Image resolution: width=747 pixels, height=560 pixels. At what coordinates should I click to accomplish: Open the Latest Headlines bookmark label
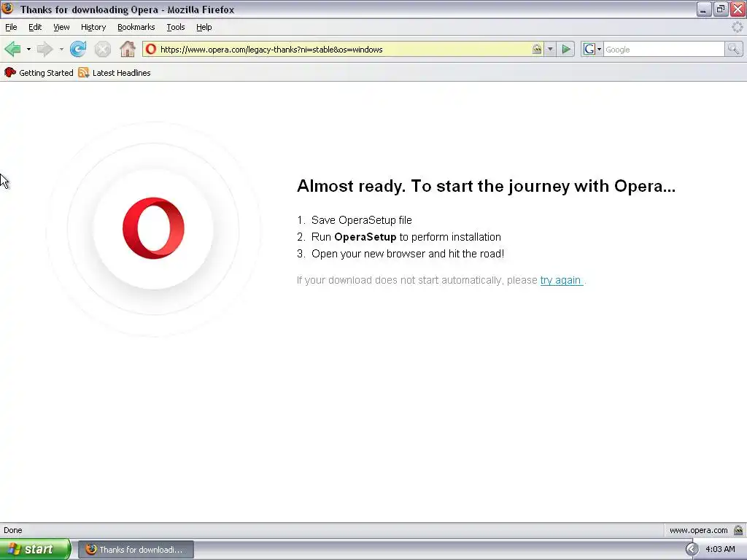pos(122,73)
